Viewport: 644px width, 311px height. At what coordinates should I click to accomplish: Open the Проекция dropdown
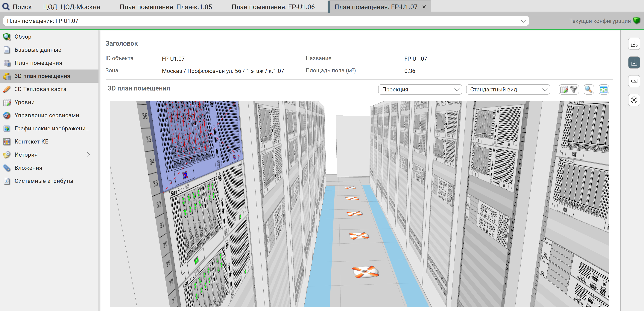click(420, 90)
